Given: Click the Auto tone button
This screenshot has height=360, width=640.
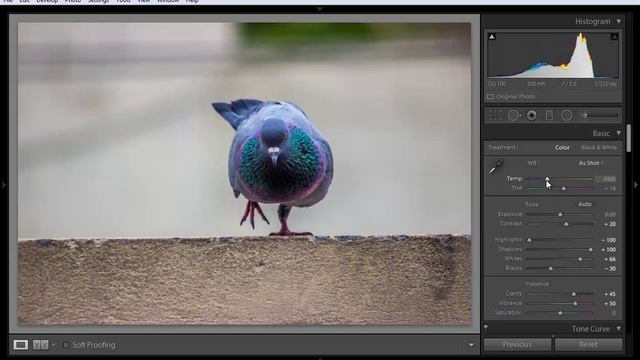Looking at the screenshot, I should [x=584, y=204].
